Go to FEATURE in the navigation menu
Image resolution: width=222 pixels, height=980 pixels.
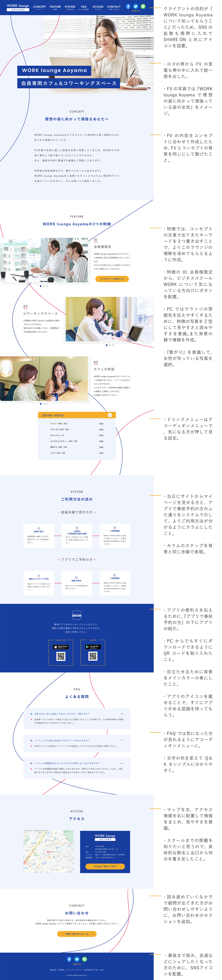(55, 7)
